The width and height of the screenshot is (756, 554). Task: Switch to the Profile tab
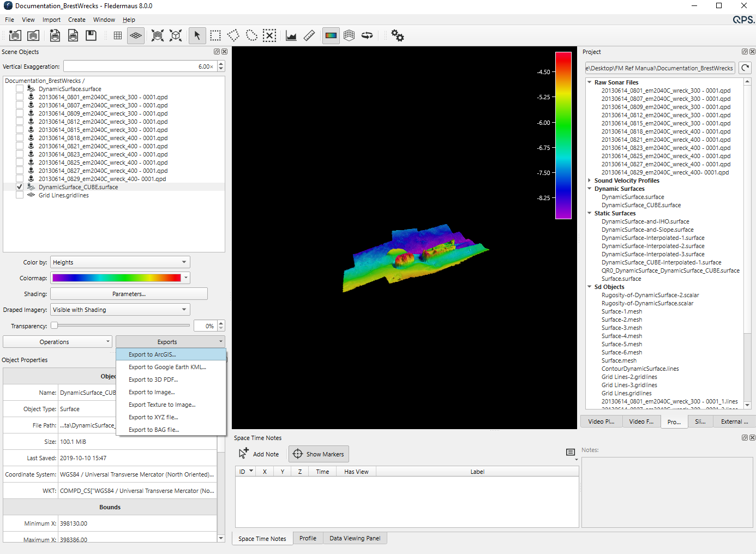tap(308, 538)
